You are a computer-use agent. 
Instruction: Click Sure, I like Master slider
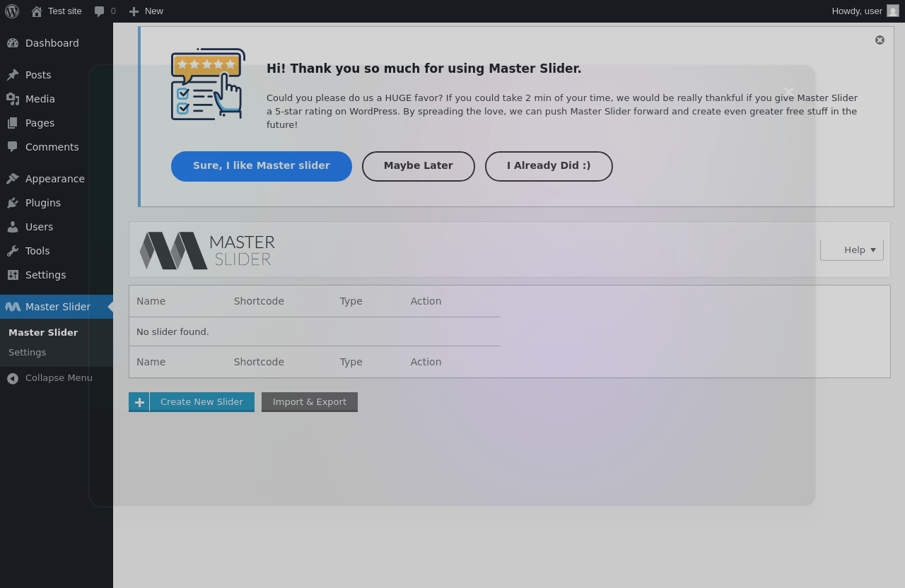coord(262,166)
